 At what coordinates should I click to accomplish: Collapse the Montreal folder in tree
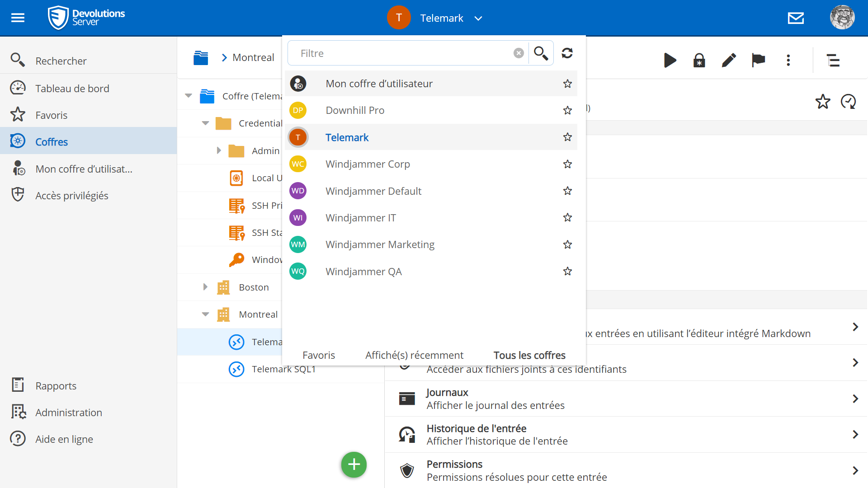(205, 314)
